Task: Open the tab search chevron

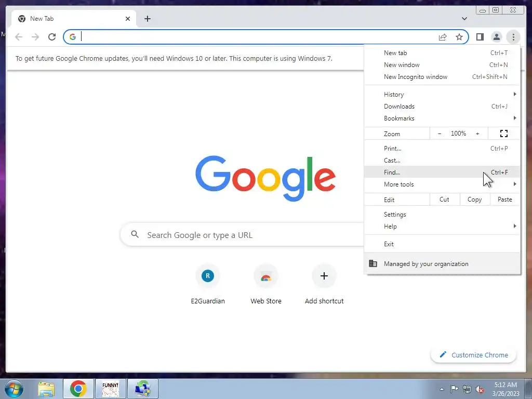Action: point(464,19)
